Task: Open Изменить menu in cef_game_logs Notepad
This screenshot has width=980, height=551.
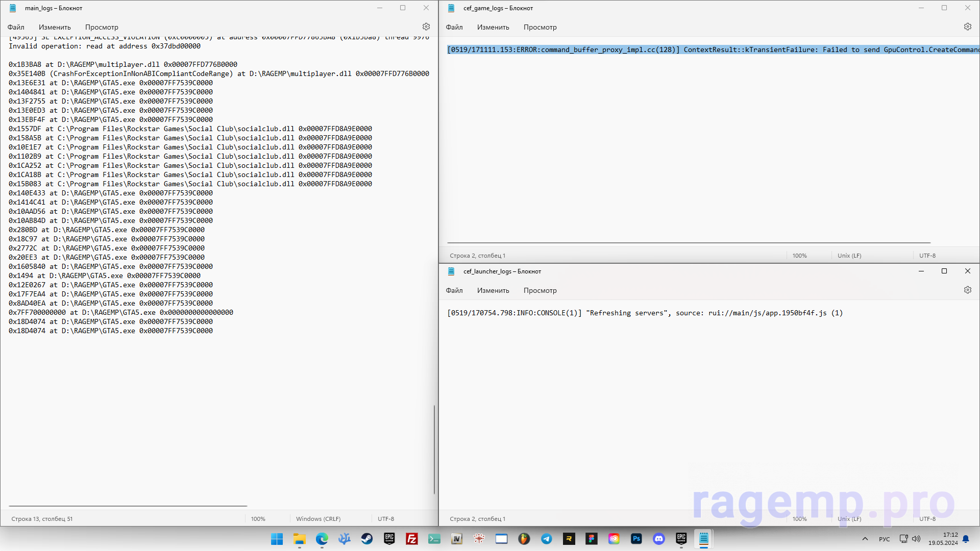Action: (493, 27)
